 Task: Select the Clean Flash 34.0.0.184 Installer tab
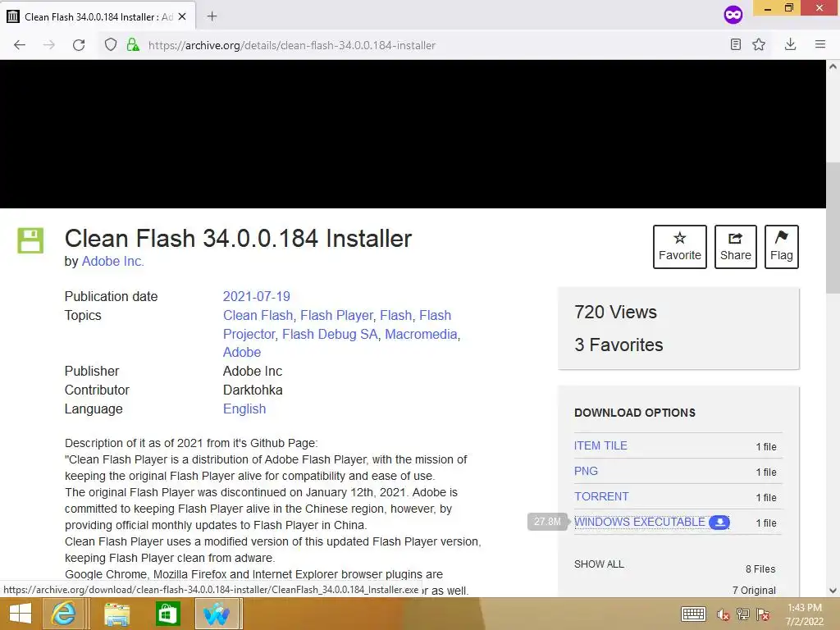click(x=98, y=16)
